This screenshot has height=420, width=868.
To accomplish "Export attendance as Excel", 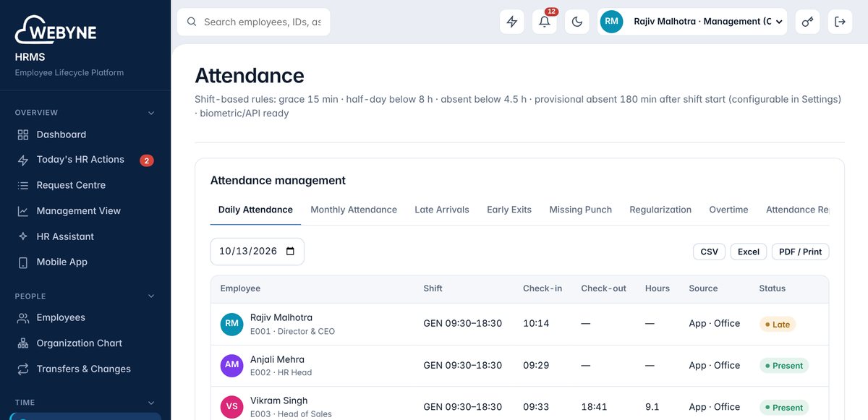I will click(x=749, y=252).
